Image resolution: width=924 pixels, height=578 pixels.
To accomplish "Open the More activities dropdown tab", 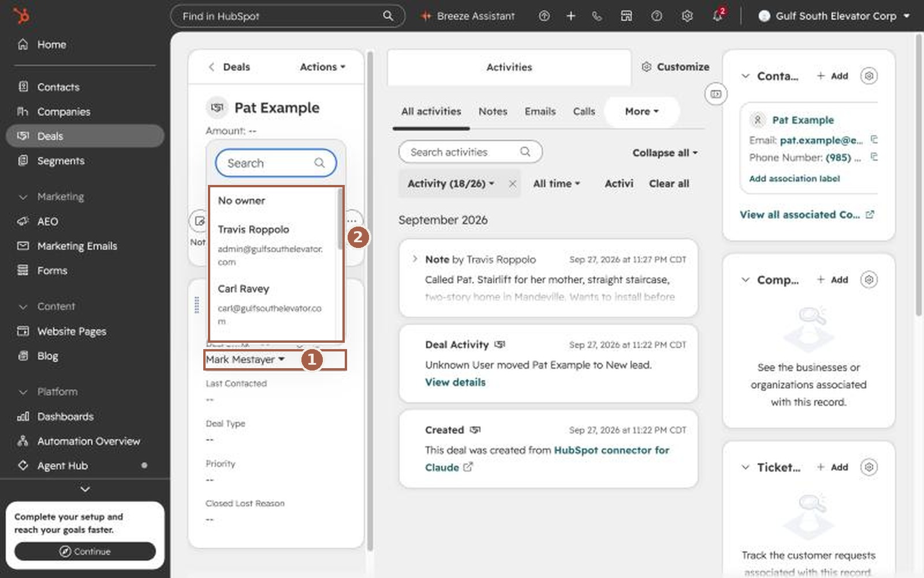I will (x=642, y=112).
